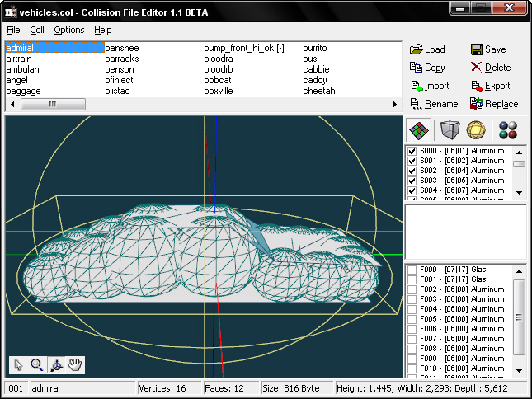Click the Delete red X button

click(491, 68)
